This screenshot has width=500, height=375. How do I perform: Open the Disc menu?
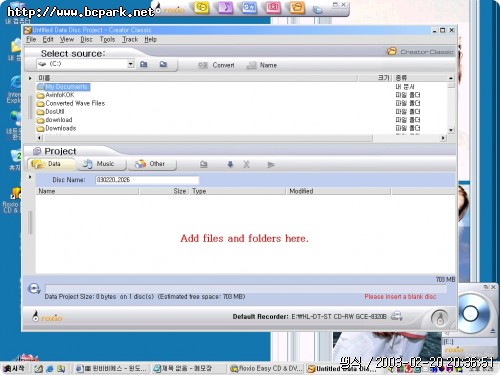(86, 39)
